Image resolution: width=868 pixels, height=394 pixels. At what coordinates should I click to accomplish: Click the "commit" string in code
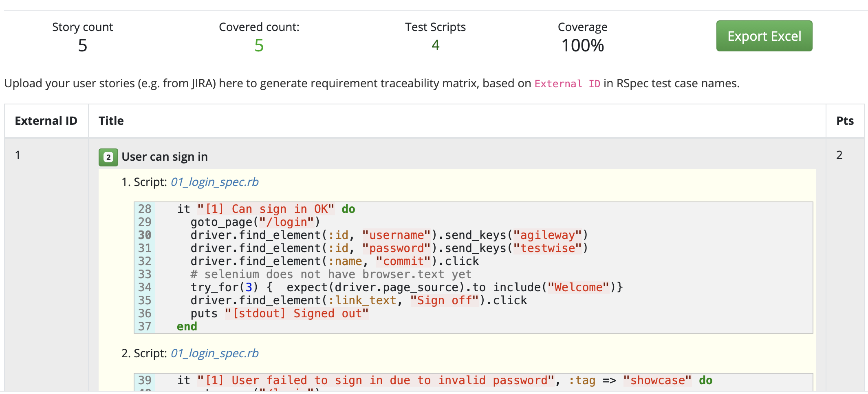[x=403, y=261]
